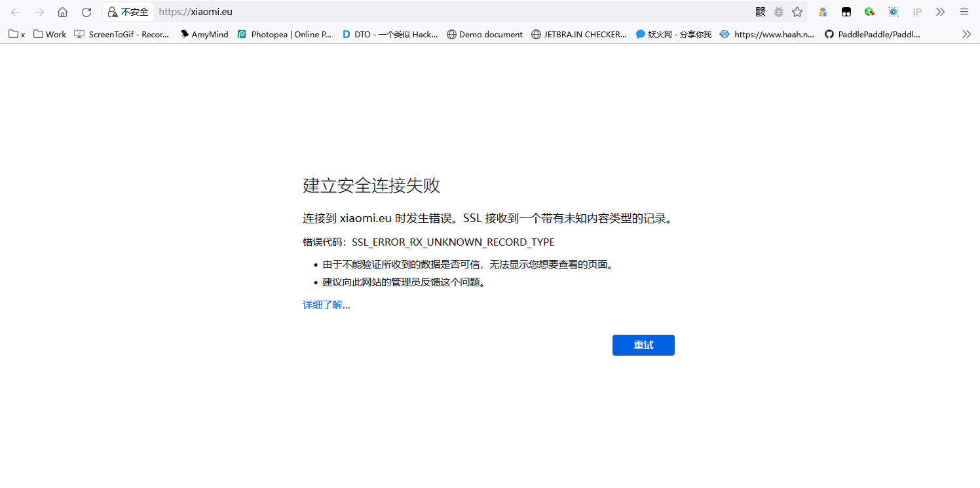
Task: Bookmark this page via the star icon
Action: (797, 12)
